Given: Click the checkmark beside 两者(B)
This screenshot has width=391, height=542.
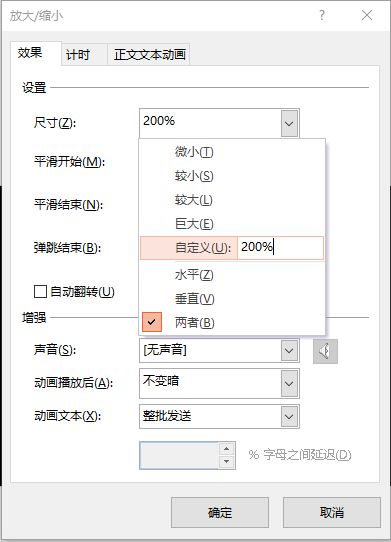Looking at the screenshot, I should point(151,322).
